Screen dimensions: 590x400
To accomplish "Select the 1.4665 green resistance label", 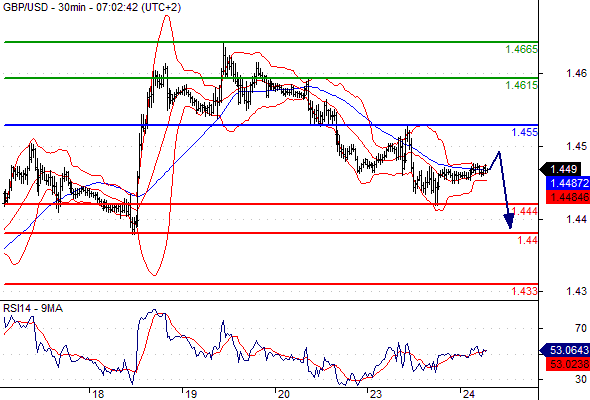I will coord(522,49).
